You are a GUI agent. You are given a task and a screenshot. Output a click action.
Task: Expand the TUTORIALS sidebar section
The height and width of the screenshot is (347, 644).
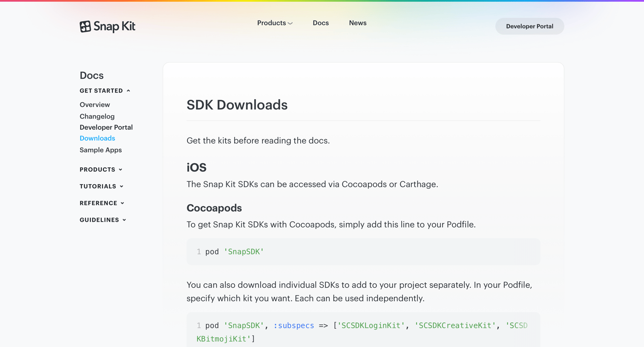point(101,186)
